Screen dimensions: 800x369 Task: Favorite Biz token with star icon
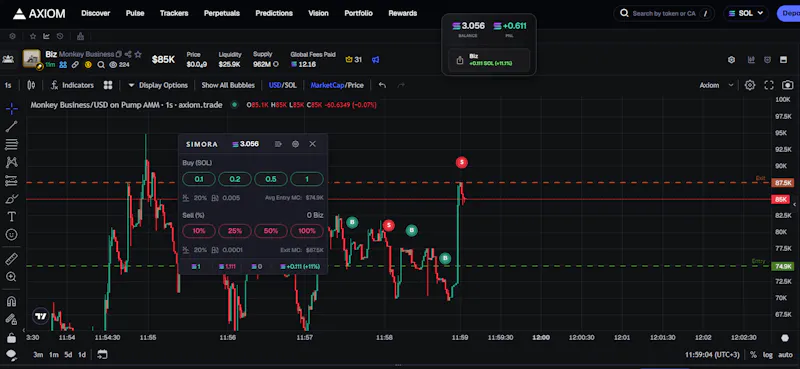(x=138, y=54)
